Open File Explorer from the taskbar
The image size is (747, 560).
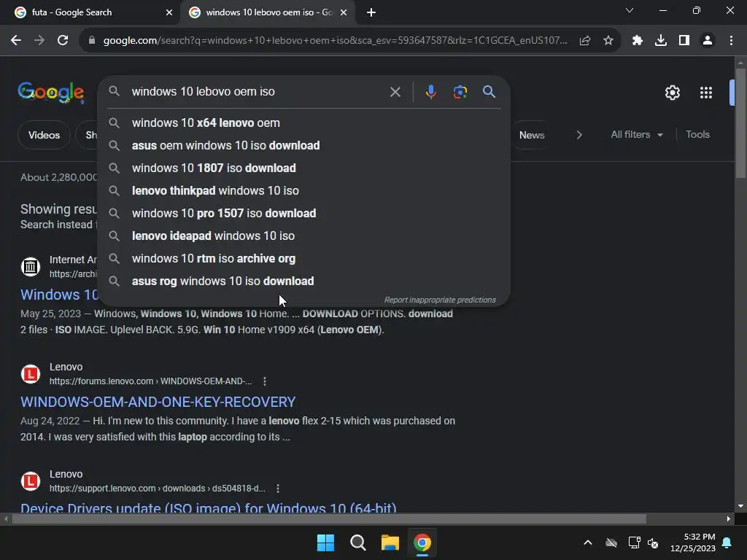point(390,542)
